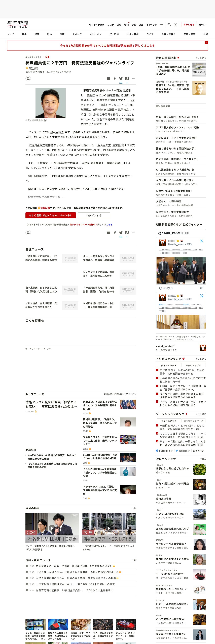Click 朝日新聞デジタル breadcrumb link

pyautogui.click(x=33, y=57)
